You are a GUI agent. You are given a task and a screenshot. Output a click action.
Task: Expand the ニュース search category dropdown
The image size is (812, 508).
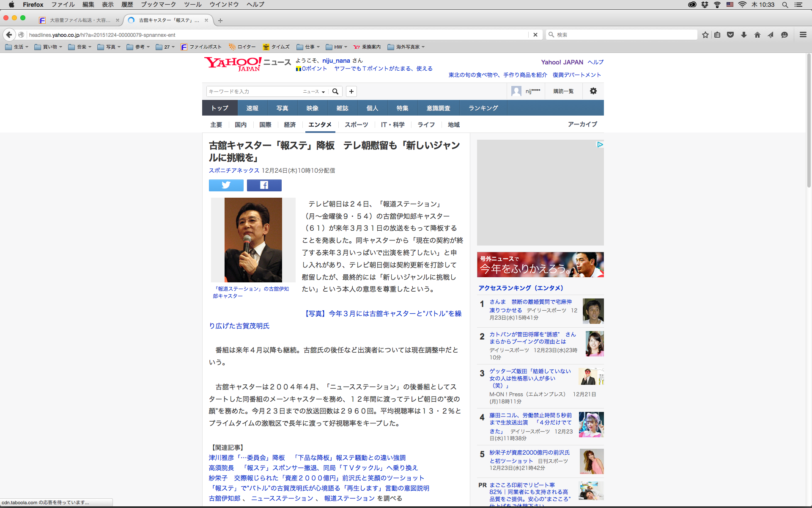coord(314,91)
